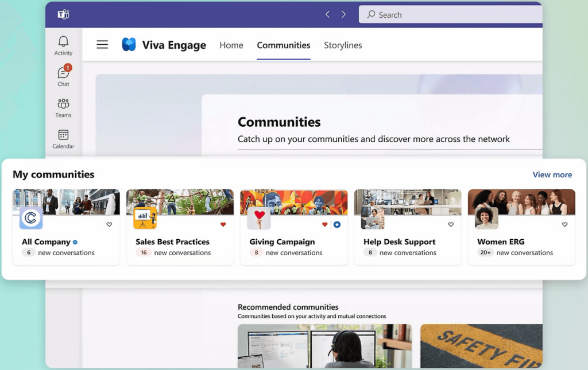Click View more in My communities
The image size is (588, 370).
552,174
